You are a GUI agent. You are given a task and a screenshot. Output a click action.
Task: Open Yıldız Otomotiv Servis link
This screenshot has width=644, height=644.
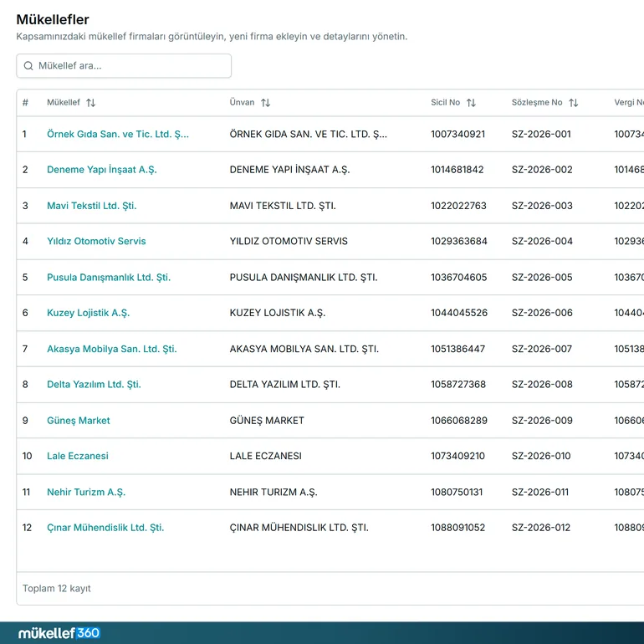click(96, 241)
